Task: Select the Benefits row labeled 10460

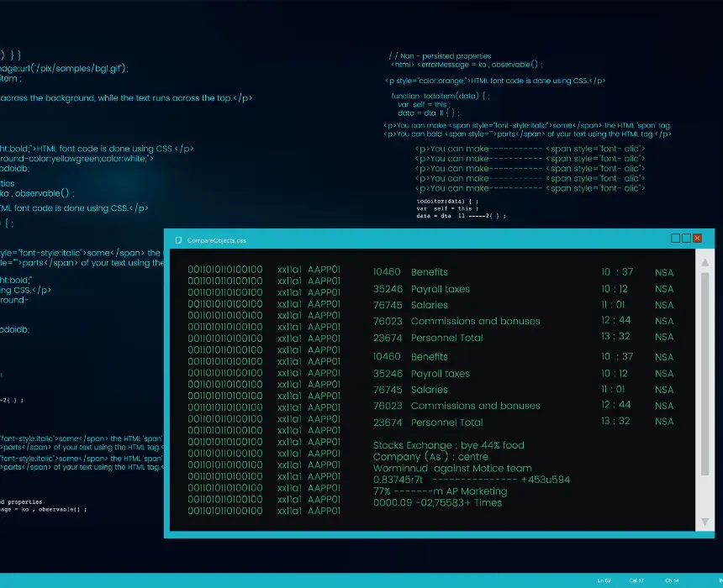Action: 429,272
